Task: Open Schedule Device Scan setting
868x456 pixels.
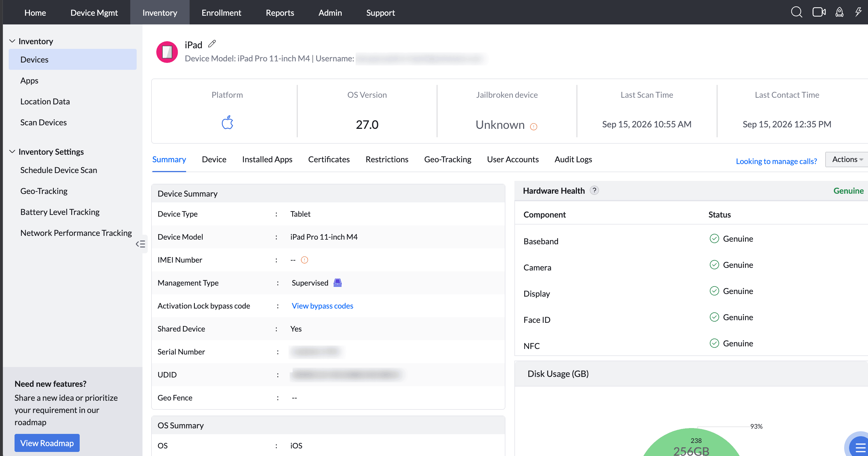Action: point(59,170)
